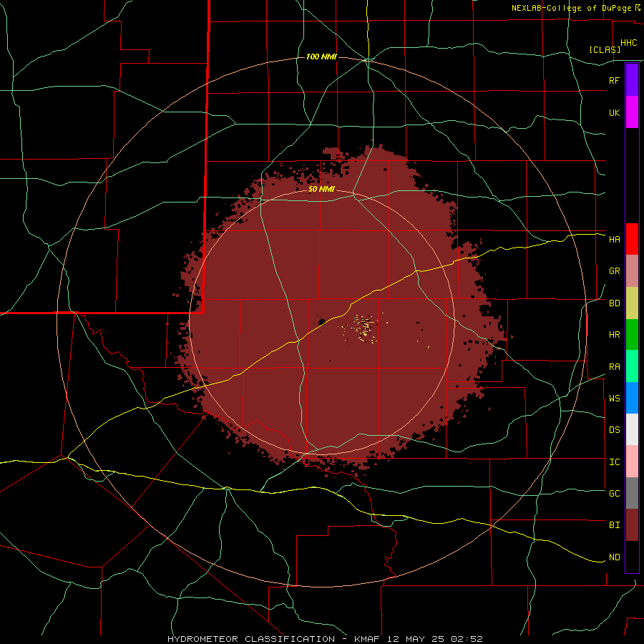Click the 'DS' legend label
This screenshot has width=644, height=644.
click(x=614, y=429)
